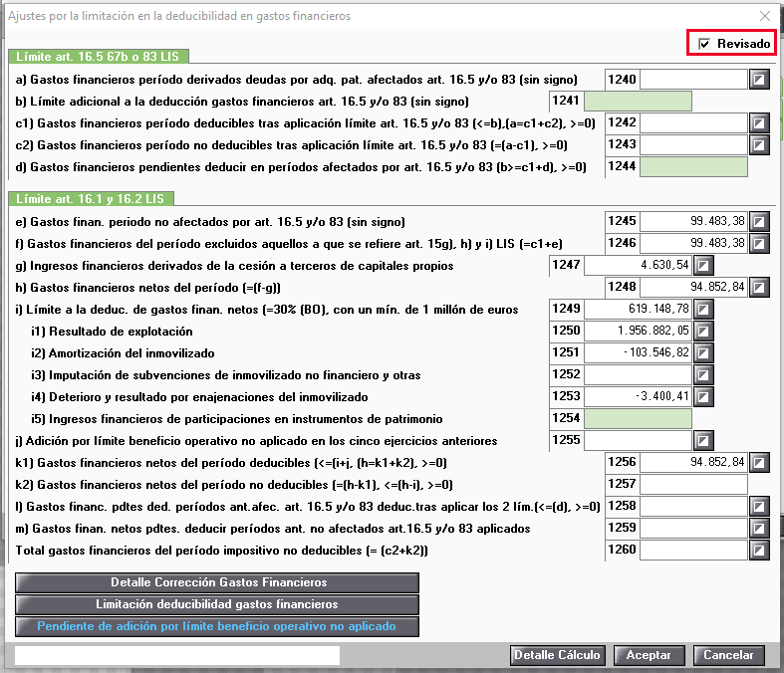Select field 1247 with value 4.630,54
The image size is (784, 673).
(x=638, y=265)
